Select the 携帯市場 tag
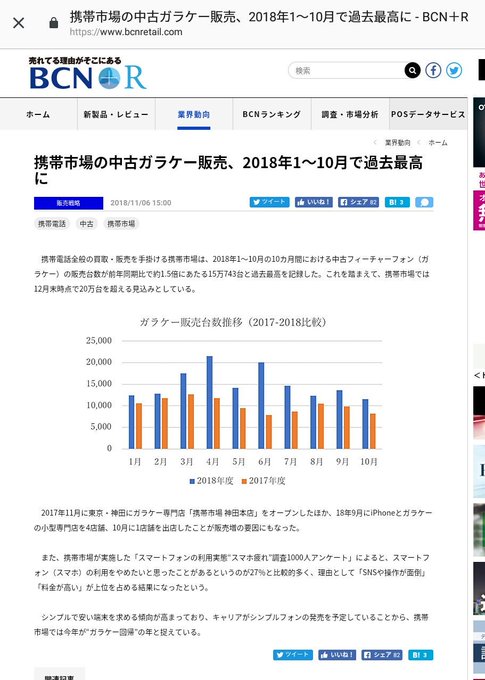 (x=121, y=224)
